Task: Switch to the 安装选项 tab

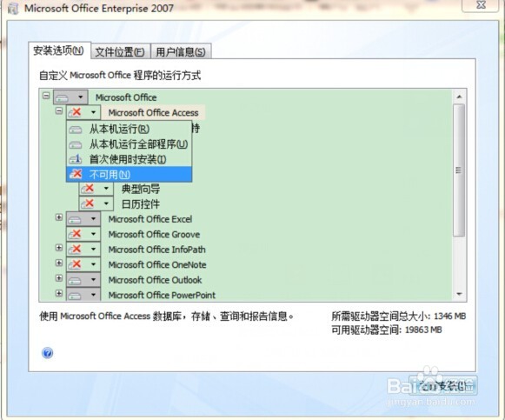Action: pyautogui.click(x=59, y=51)
